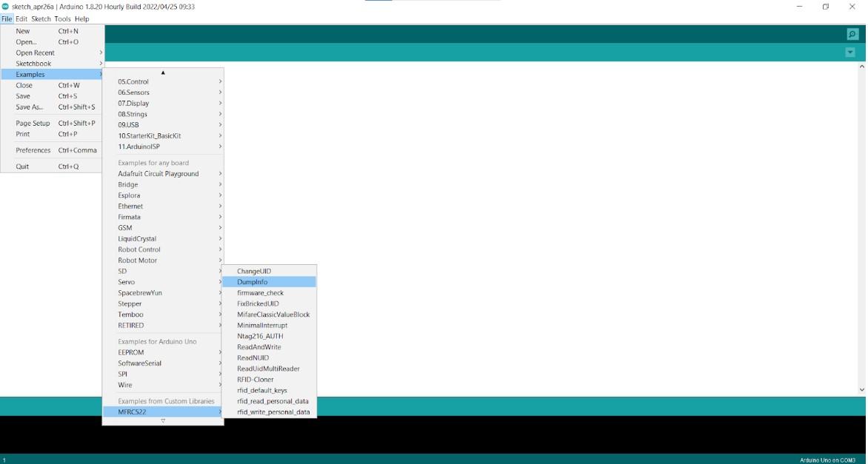Open the Tools menu

click(x=62, y=19)
